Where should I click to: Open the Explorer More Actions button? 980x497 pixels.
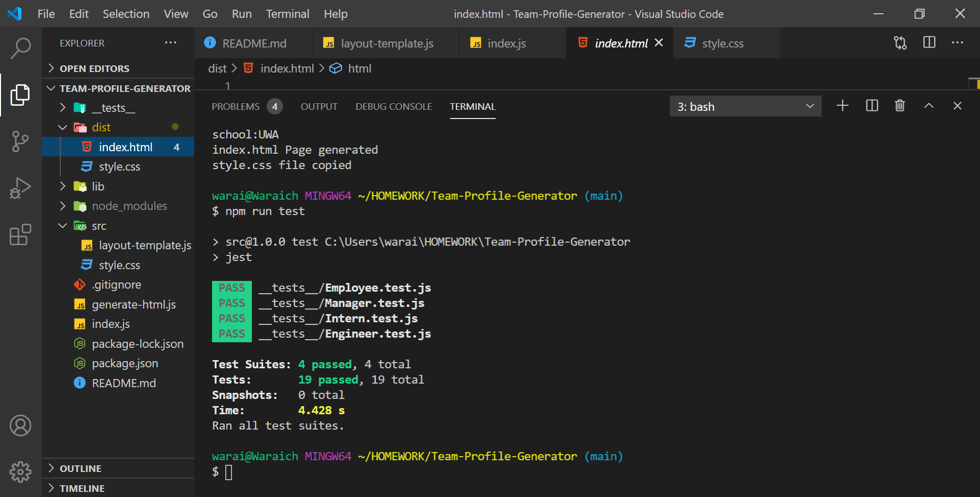[x=171, y=43]
